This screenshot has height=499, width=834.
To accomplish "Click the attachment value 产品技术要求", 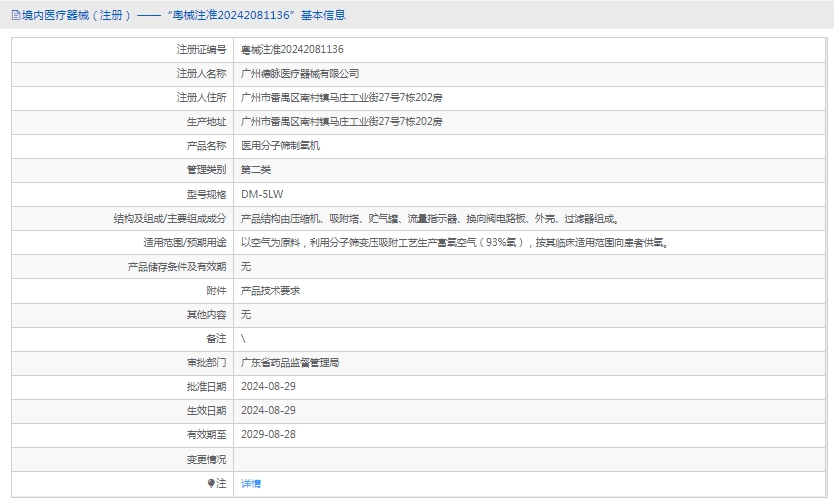I will click(270, 290).
